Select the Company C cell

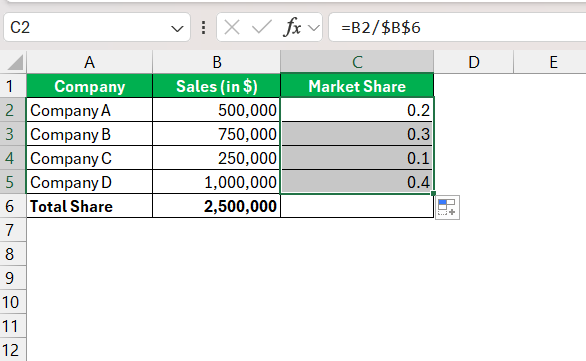click(90, 158)
